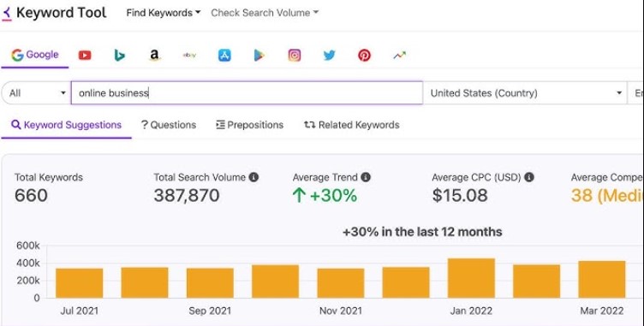Click the +30% average trend value

[325, 195]
